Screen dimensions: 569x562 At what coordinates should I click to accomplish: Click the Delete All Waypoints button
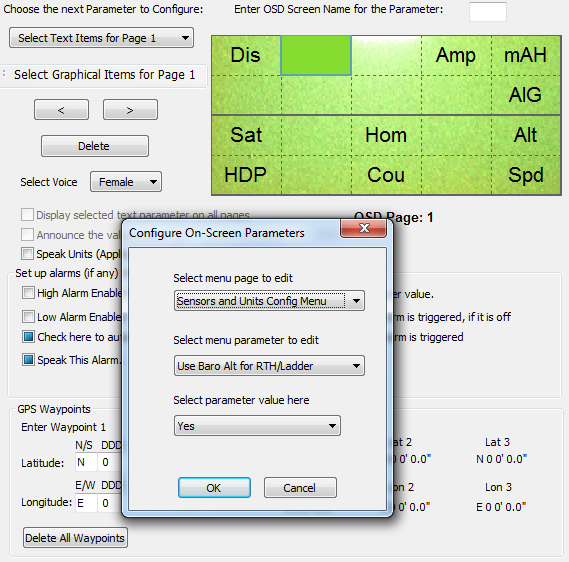tap(75, 538)
